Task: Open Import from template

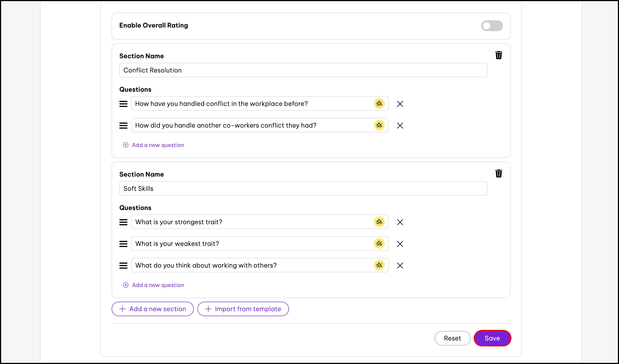Action: point(243,309)
